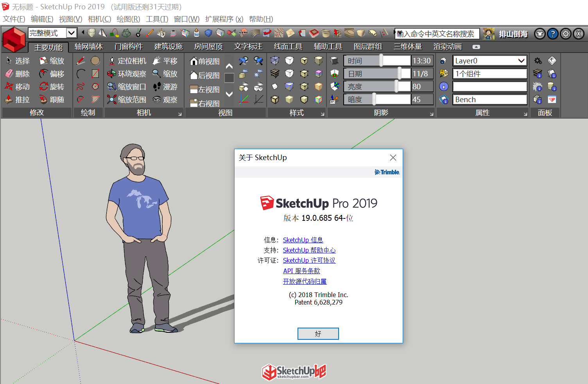Click the 好 button in About dialog
Image resolution: width=588 pixels, height=384 pixels.
click(318, 334)
